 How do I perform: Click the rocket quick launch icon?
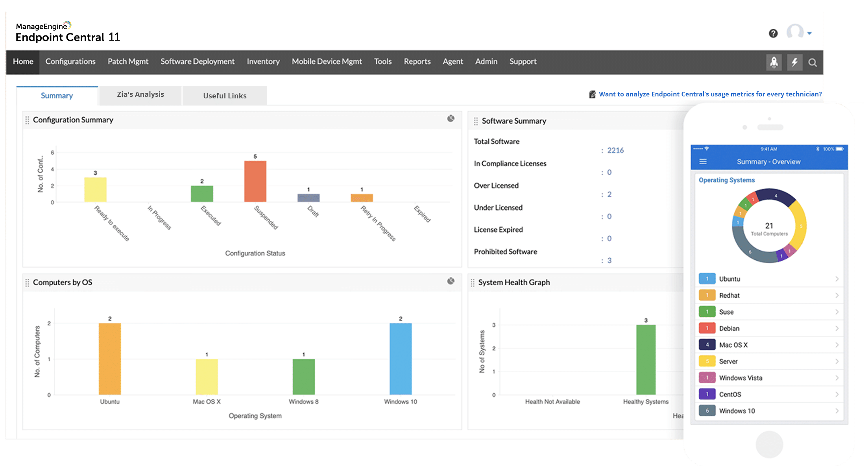[x=774, y=62]
